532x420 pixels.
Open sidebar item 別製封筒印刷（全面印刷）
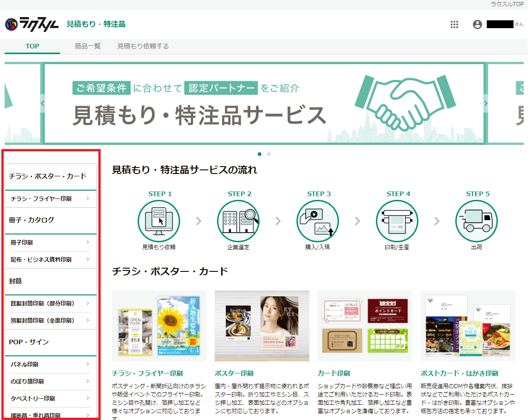pos(51,321)
